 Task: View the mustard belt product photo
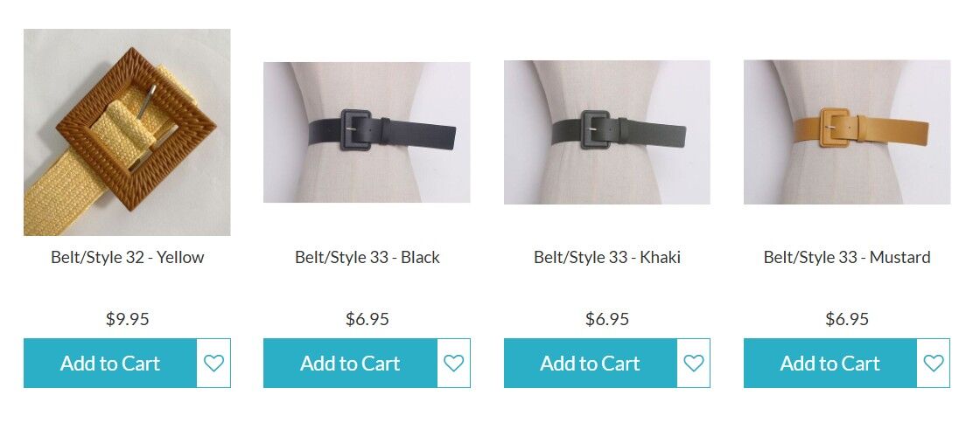[847, 132]
